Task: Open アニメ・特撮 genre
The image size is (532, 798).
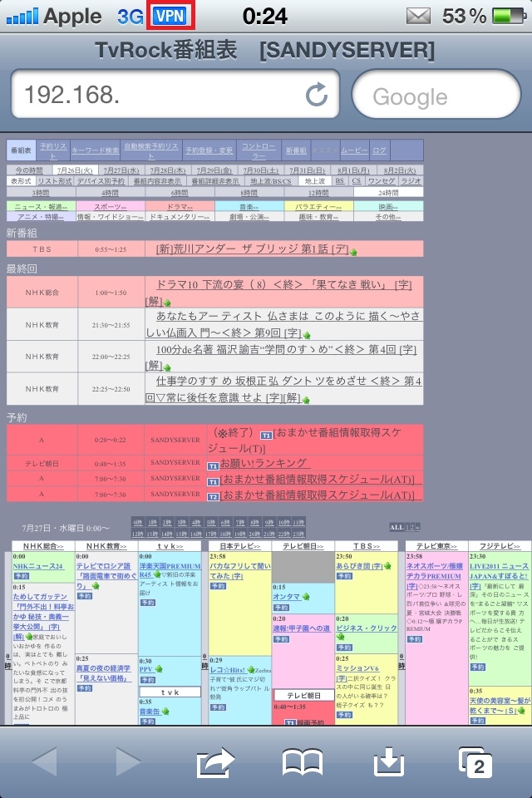Action: pos(41,216)
